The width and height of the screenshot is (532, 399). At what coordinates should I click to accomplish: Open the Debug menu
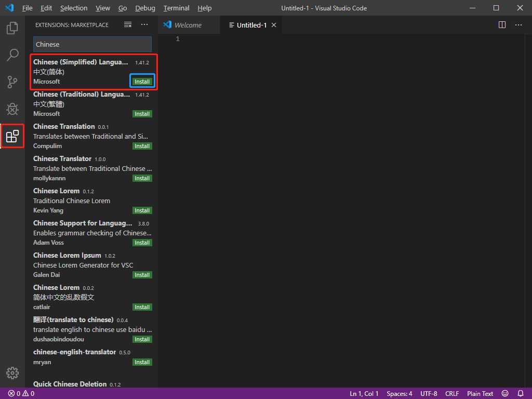145,8
